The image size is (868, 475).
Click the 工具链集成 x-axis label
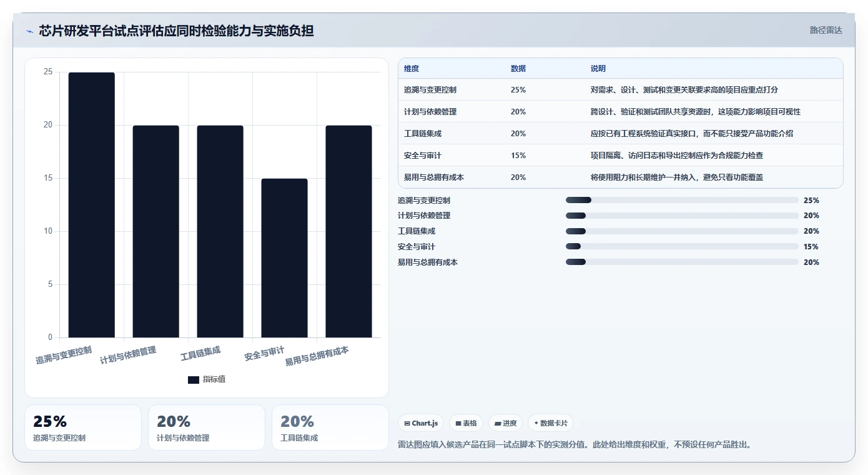tap(200, 354)
